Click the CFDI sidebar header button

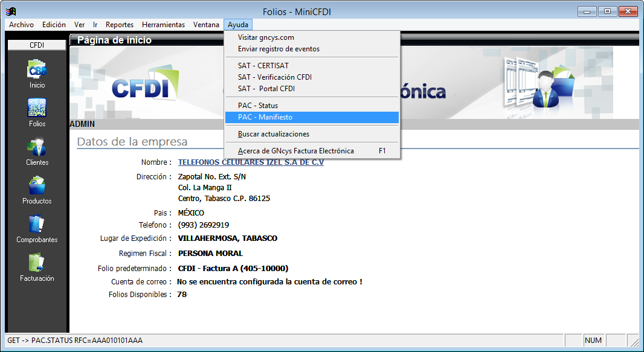point(37,45)
